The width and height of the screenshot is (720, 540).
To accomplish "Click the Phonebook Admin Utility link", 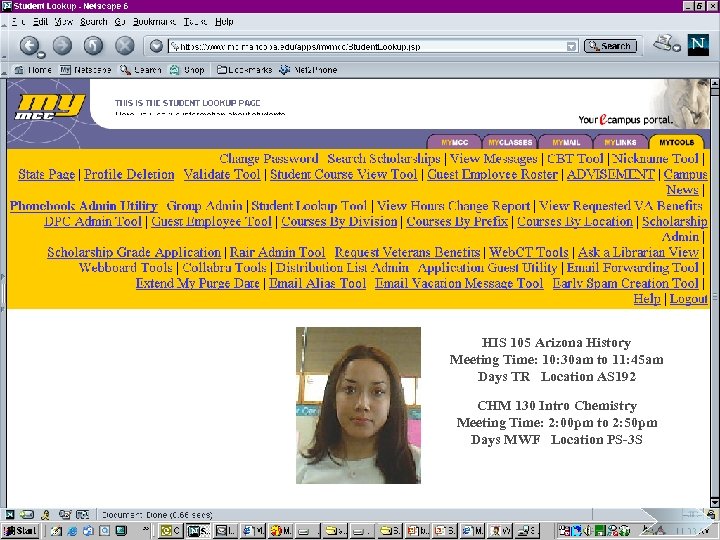I will pyautogui.click(x=84, y=206).
